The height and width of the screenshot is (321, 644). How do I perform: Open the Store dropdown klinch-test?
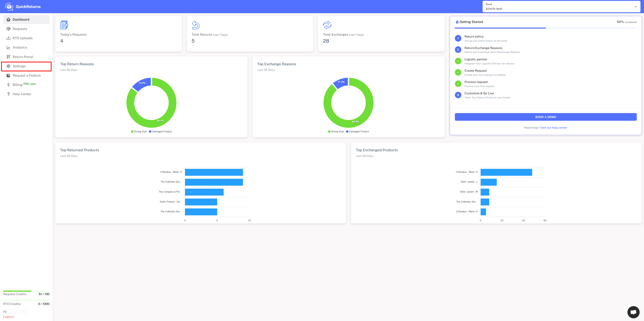(561, 6)
